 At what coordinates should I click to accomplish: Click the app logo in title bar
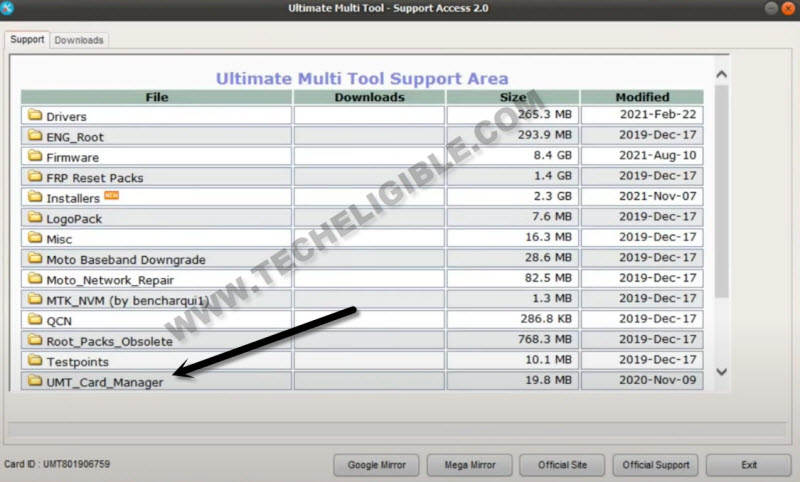point(6,8)
